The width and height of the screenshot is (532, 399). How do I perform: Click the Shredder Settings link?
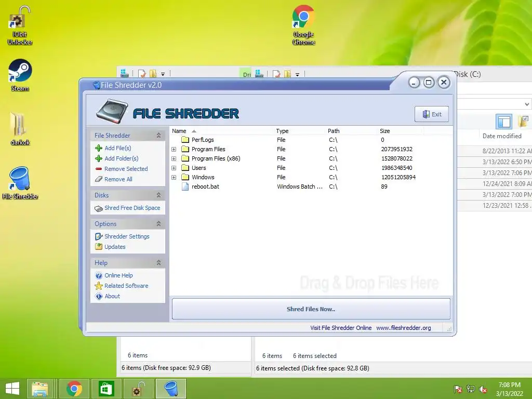click(127, 236)
